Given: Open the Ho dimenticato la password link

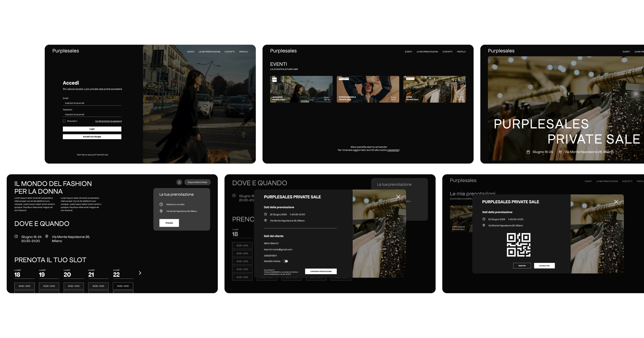Looking at the screenshot, I should 108,121.
